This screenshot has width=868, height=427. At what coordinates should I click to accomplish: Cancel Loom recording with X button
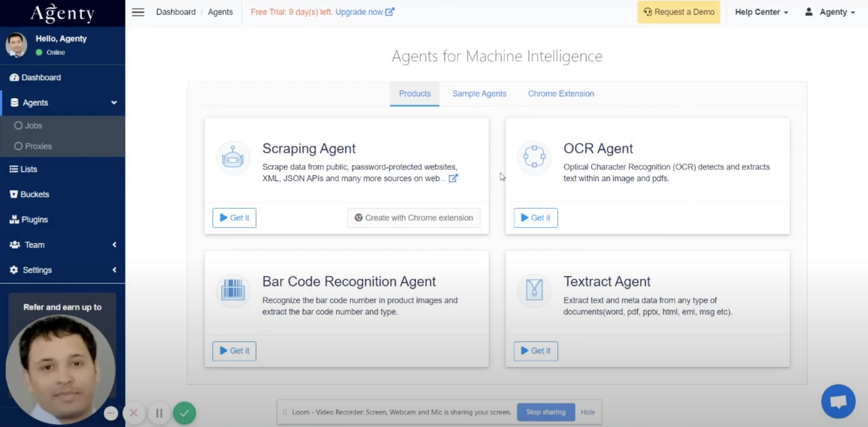coord(134,413)
